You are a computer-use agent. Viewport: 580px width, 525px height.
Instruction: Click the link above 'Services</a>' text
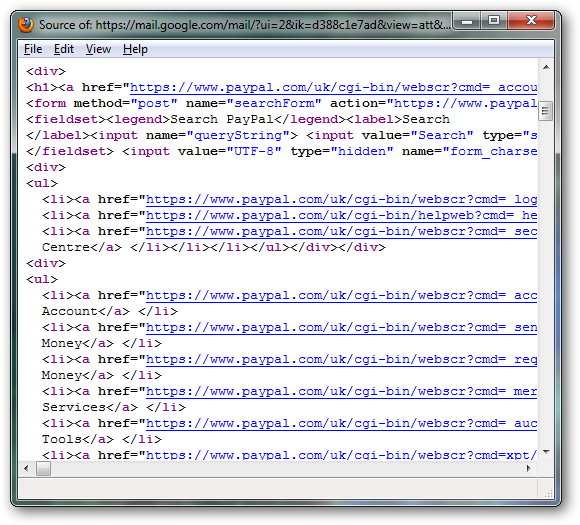341,391
